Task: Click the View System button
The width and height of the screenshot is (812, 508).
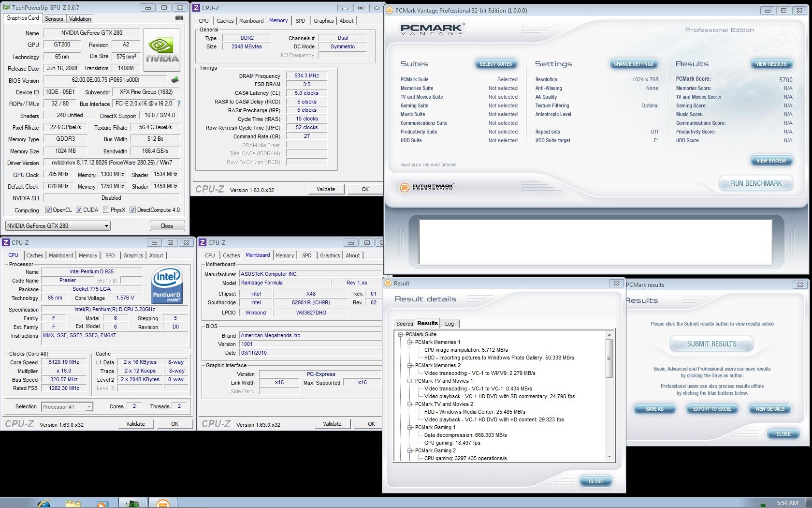Action: click(771, 161)
